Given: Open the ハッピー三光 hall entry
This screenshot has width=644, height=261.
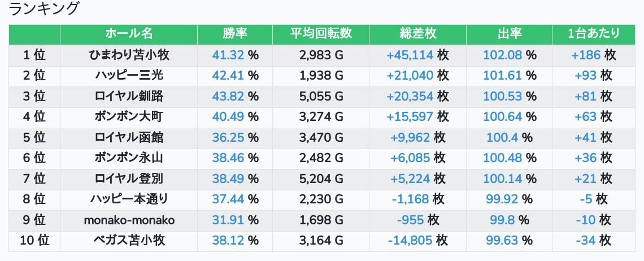Looking at the screenshot, I should pyautogui.click(x=129, y=76).
